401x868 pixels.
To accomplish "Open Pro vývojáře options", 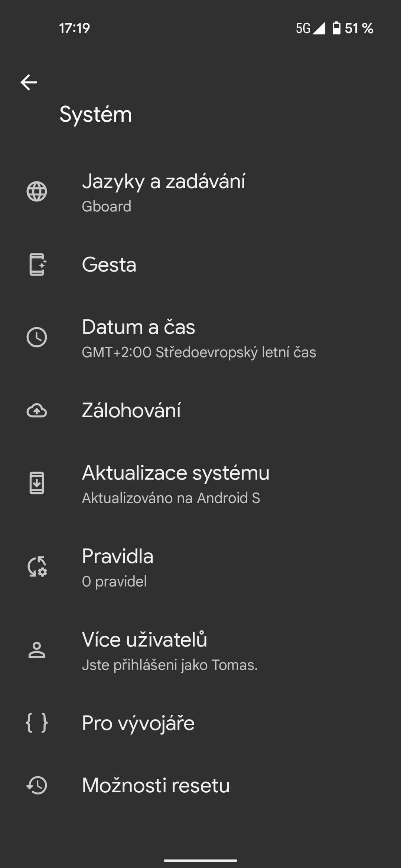I will [138, 723].
